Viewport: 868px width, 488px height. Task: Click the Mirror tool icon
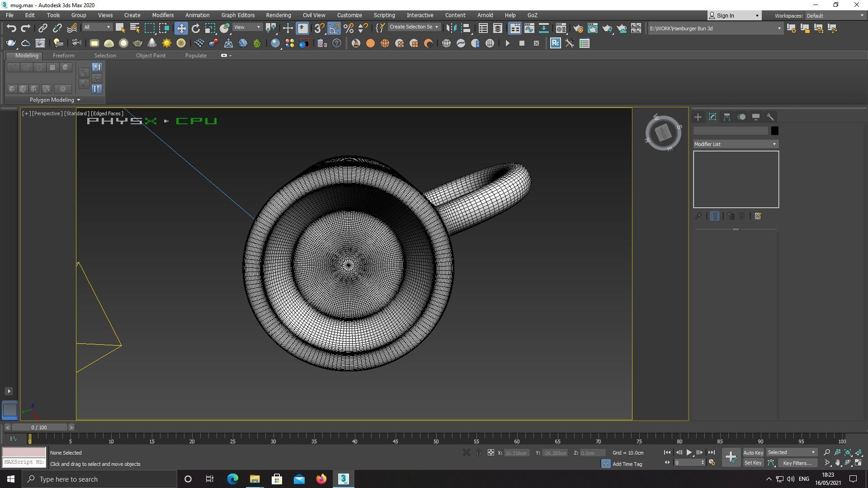coord(451,28)
